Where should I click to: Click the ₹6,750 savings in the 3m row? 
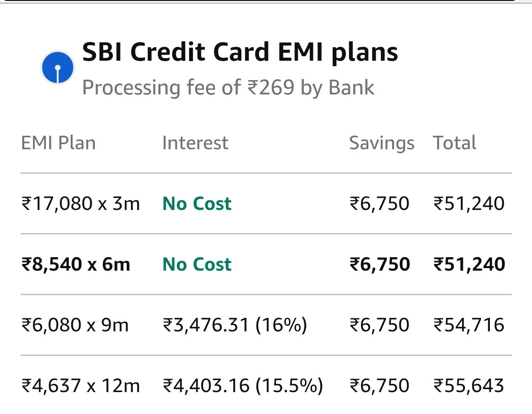[x=380, y=204]
